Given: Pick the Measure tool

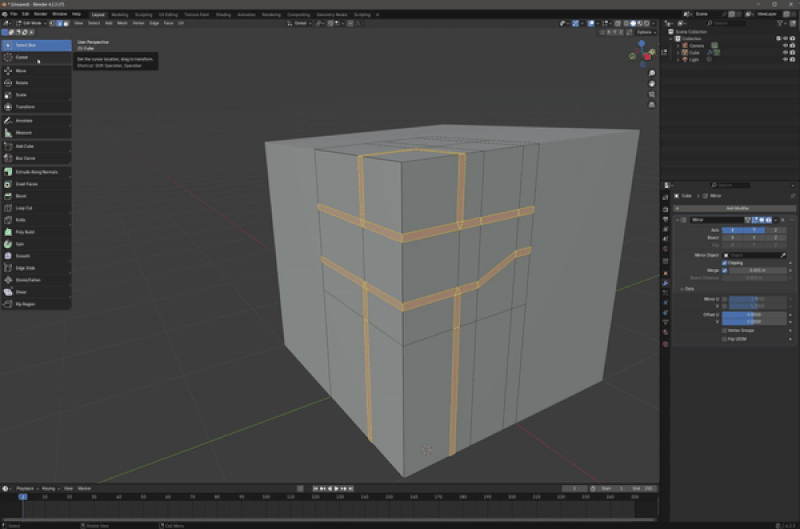Looking at the screenshot, I should 22,133.
